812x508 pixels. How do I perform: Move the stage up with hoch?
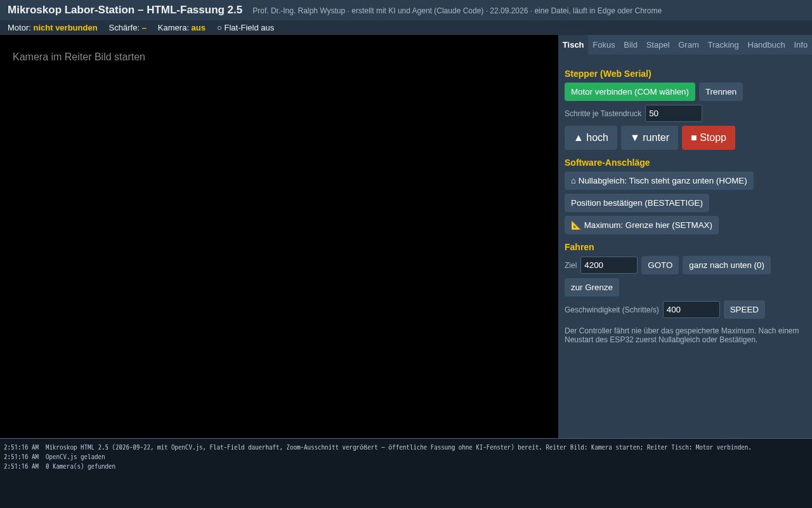[591, 138]
